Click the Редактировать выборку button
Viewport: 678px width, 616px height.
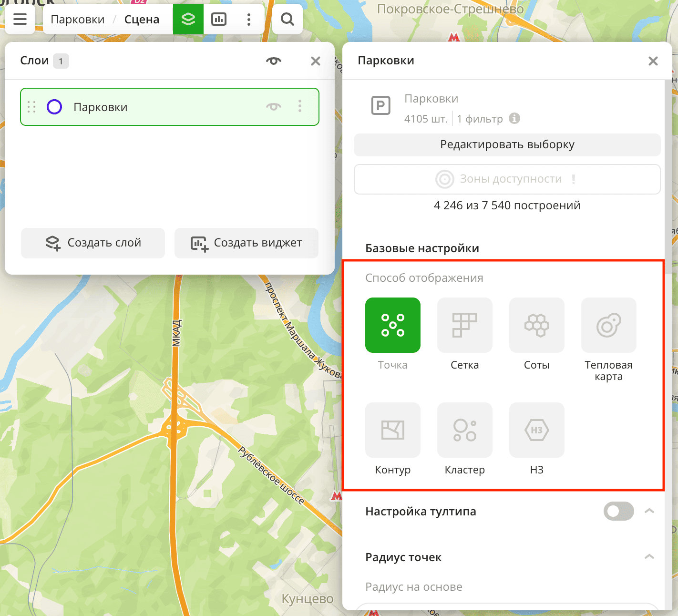[x=507, y=144]
